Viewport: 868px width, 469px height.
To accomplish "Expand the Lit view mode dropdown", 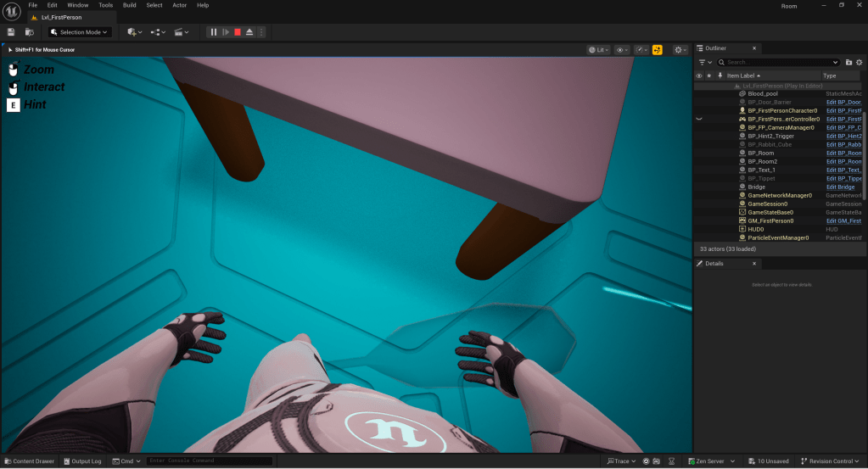I will coord(599,50).
